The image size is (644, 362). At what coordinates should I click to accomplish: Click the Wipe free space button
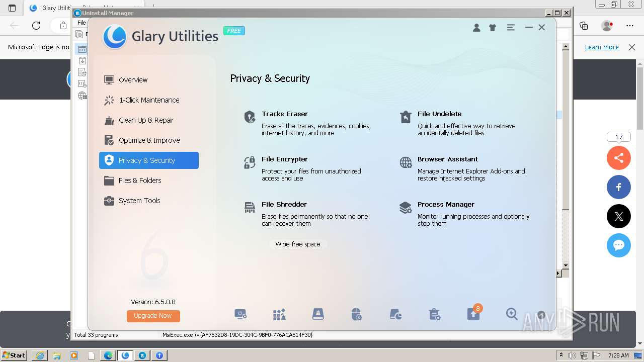coord(298,244)
